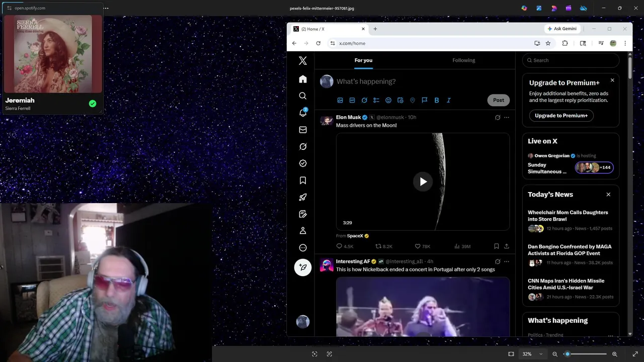Image resolution: width=644 pixels, height=362 pixels.
Task: Reload the x.com page
Action: pos(318,43)
